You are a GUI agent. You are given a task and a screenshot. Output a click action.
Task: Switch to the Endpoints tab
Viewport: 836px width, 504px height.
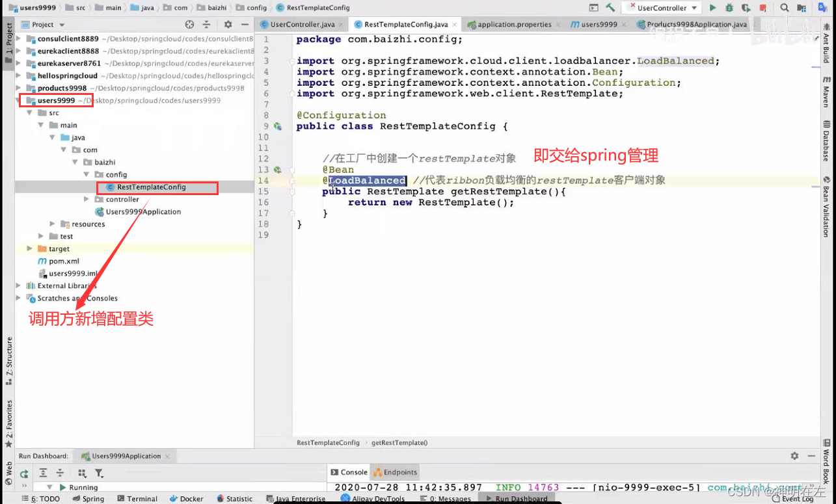[395, 472]
